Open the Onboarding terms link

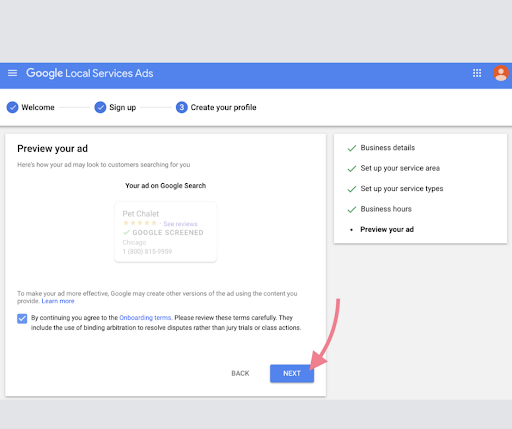(x=145, y=318)
